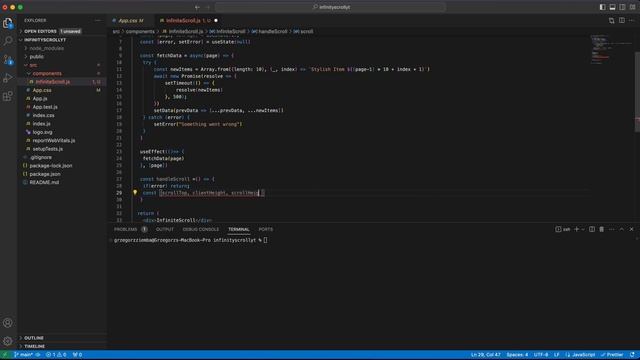Go back with the navigation arrow
The width and height of the screenshot is (640, 360).
click(198, 7)
